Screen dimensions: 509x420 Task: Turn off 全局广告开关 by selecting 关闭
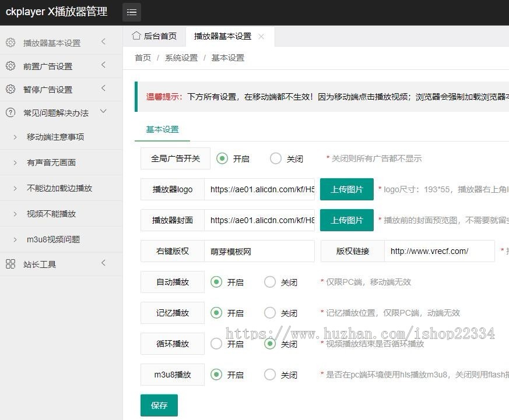(x=275, y=158)
